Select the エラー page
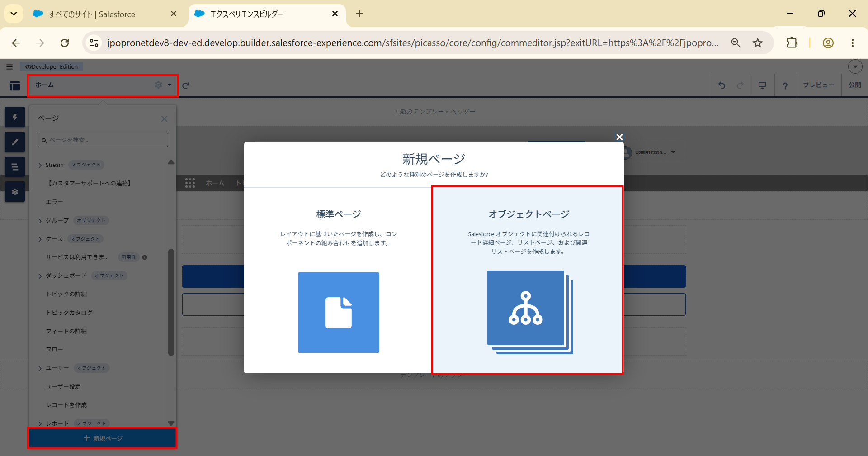Image resolution: width=868 pixels, height=456 pixels. (54, 202)
